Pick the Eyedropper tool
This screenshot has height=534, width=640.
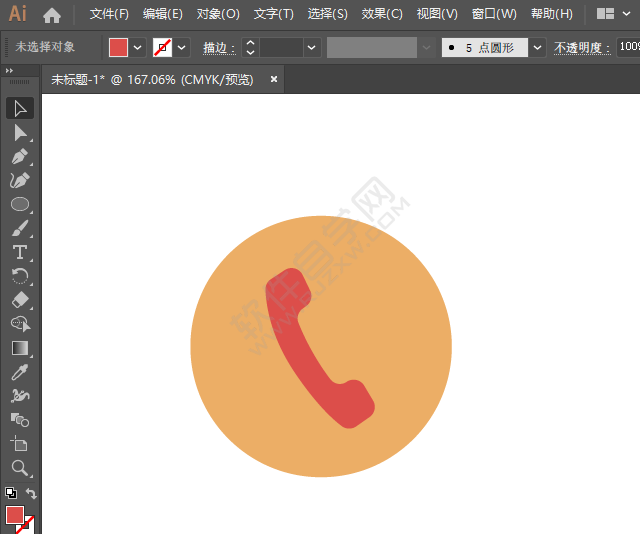click(x=20, y=372)
